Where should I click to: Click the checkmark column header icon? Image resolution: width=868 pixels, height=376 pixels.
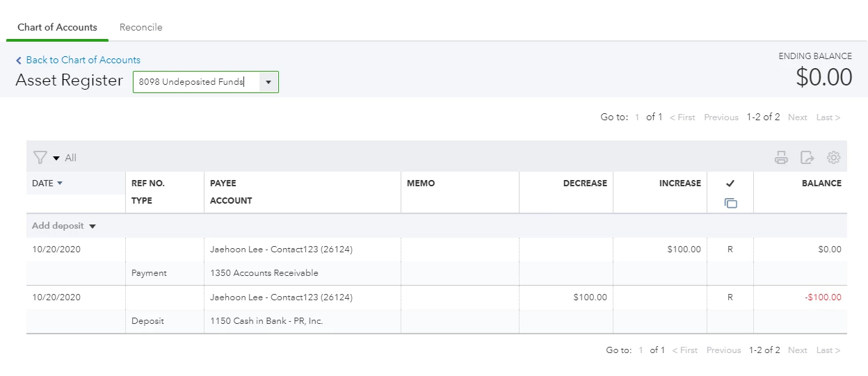(x=730, y=183)
